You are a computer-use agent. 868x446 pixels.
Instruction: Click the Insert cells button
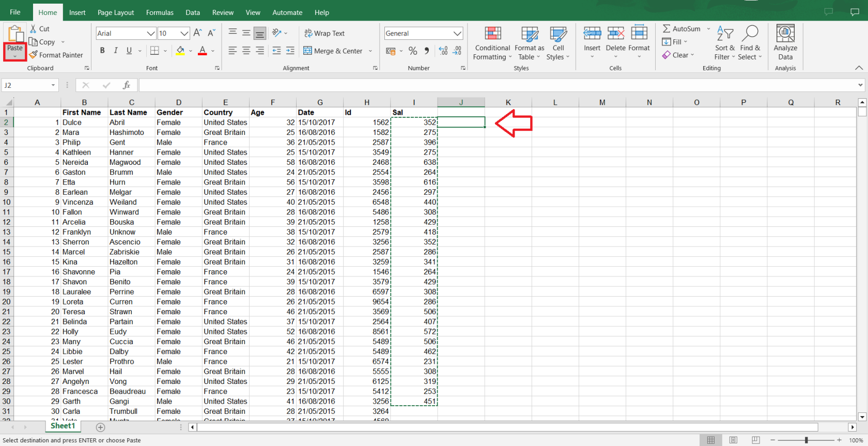tap(592, 41)
